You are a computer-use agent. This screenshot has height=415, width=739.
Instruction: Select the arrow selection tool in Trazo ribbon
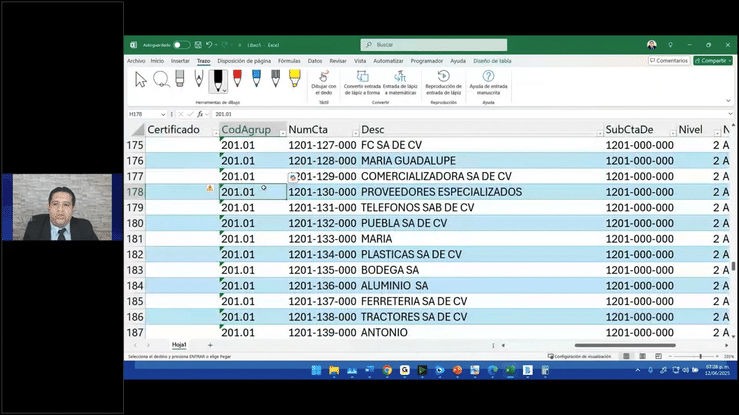point(140,80)
